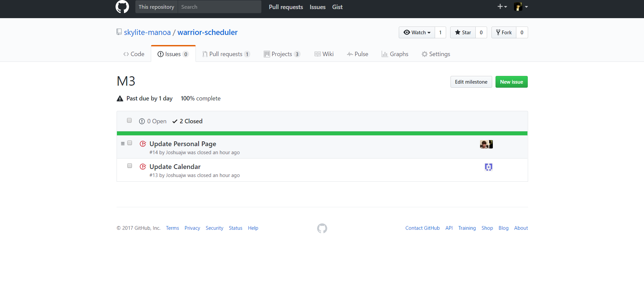Open the Graphs tab
644x304 pixels.
point(395,54)
